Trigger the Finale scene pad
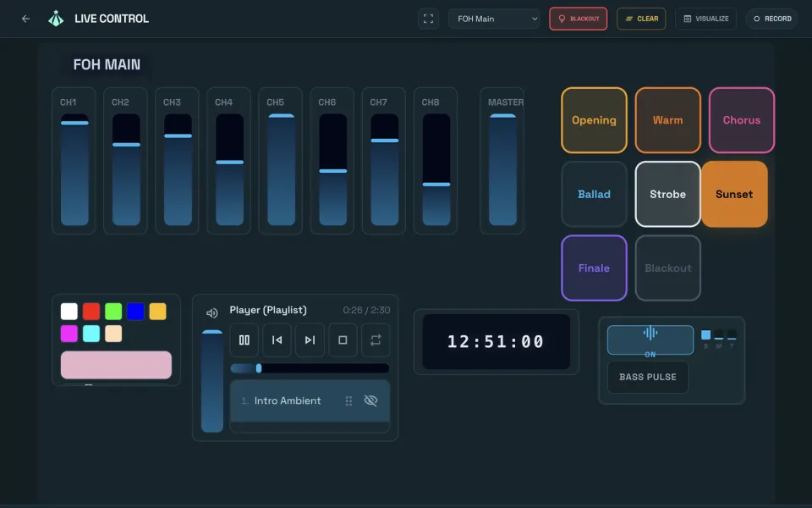Screen dimensions: 812x508 (594, 268)
